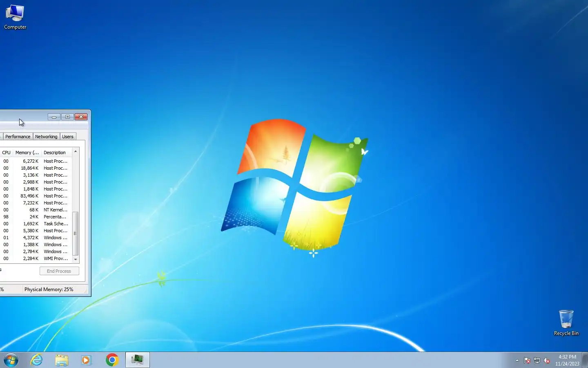Click the network connection tray icon

pyautogui.click(x=537, y=361)
